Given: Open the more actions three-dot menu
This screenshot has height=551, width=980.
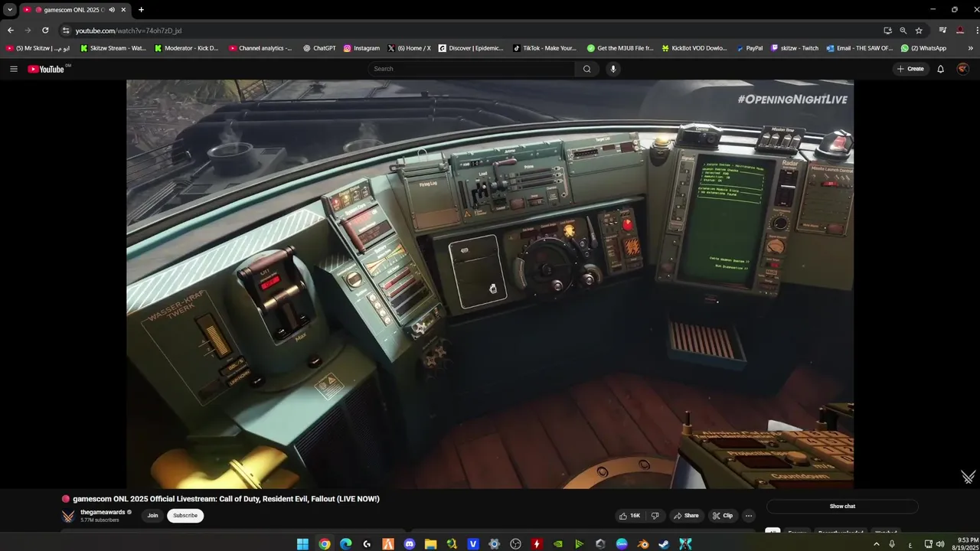Looking at the screenshot, I should 749,516.
